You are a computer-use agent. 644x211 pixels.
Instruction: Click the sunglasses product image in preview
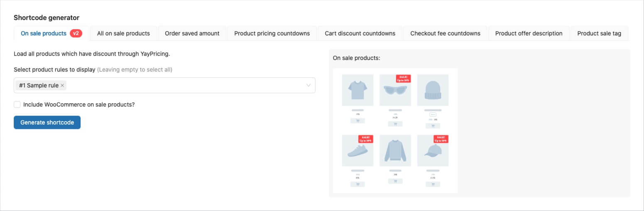click(395, 90)
